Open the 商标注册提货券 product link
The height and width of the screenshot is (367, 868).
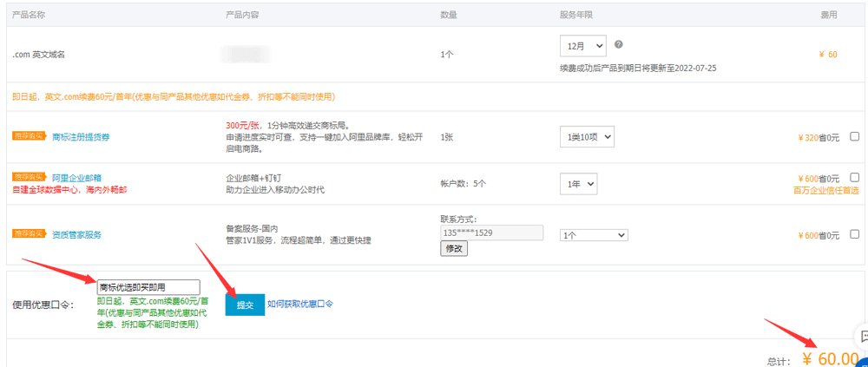[81, 136]
